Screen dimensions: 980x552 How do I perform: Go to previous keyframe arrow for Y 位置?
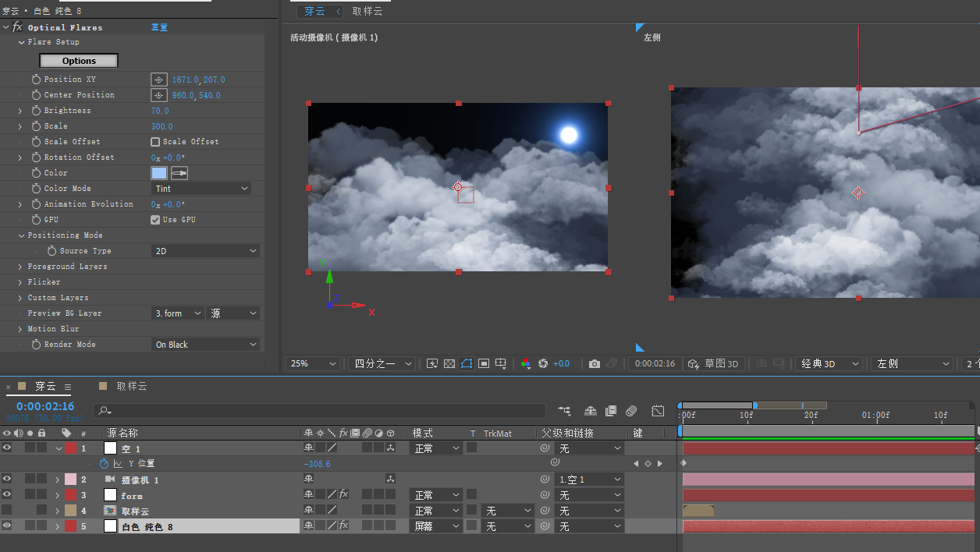[635, 463]
